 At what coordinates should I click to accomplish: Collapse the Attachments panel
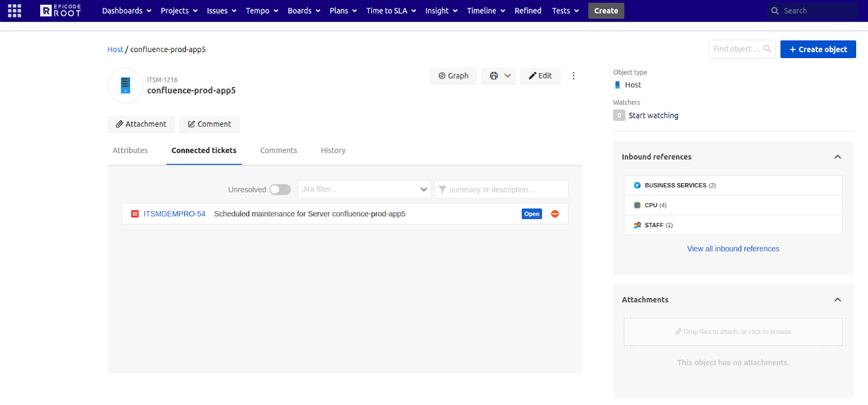tap(838, 300)
